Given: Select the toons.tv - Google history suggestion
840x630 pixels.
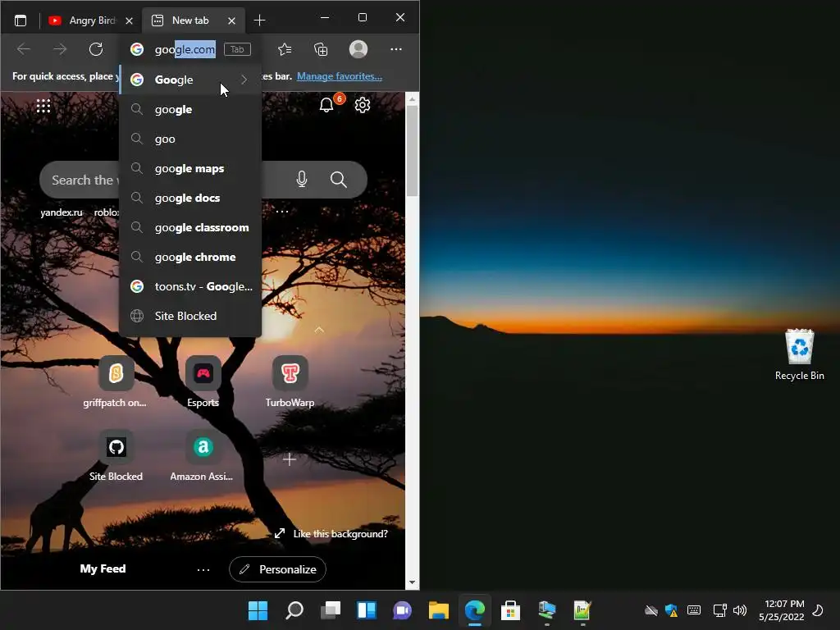Looking at the screenshot, I should click(x=190, y=286).
